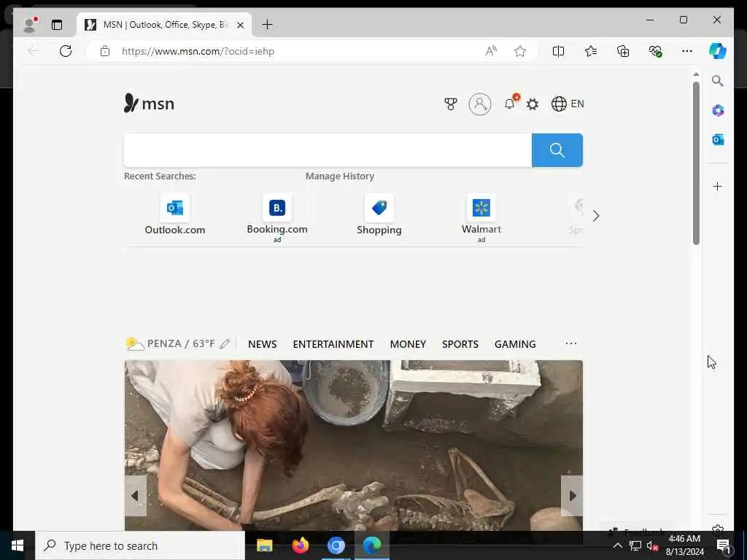Open the Outlook.com shortcut

(175, 215)
